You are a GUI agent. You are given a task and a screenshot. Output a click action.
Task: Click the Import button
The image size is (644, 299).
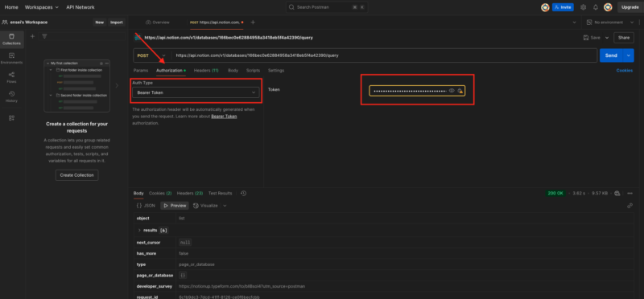(x=117, y=23)
